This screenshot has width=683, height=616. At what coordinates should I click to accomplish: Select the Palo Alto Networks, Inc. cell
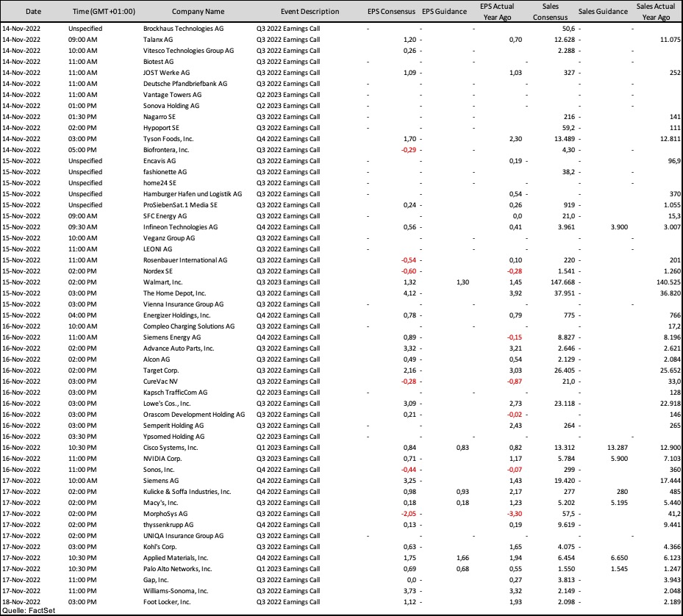click(178, 570)
